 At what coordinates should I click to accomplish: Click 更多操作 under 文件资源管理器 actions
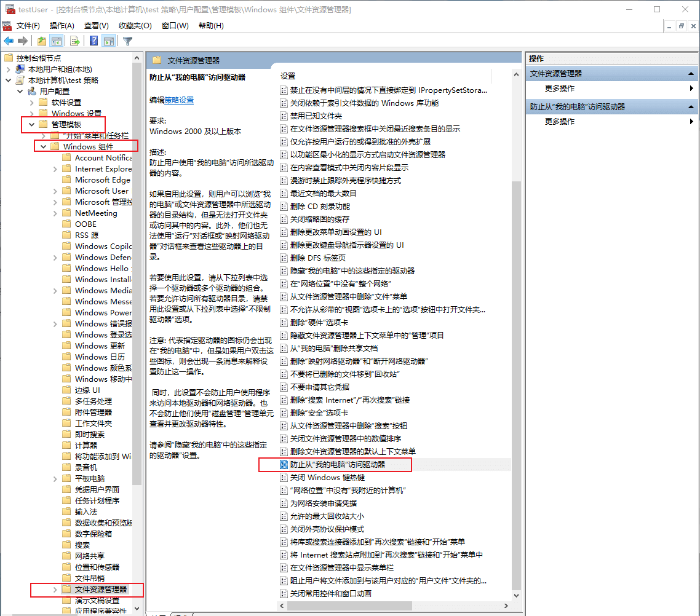pyautogui.click(x=560, y=89)
